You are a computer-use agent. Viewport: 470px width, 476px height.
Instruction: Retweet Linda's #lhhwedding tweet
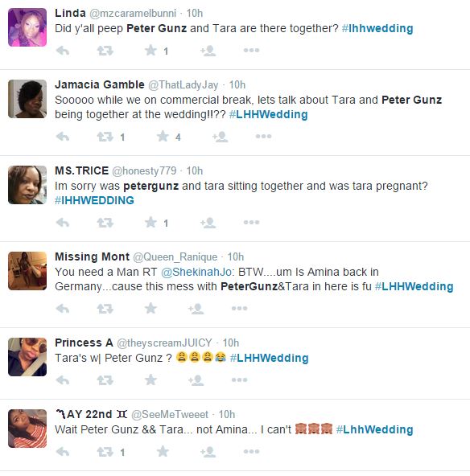105,51
